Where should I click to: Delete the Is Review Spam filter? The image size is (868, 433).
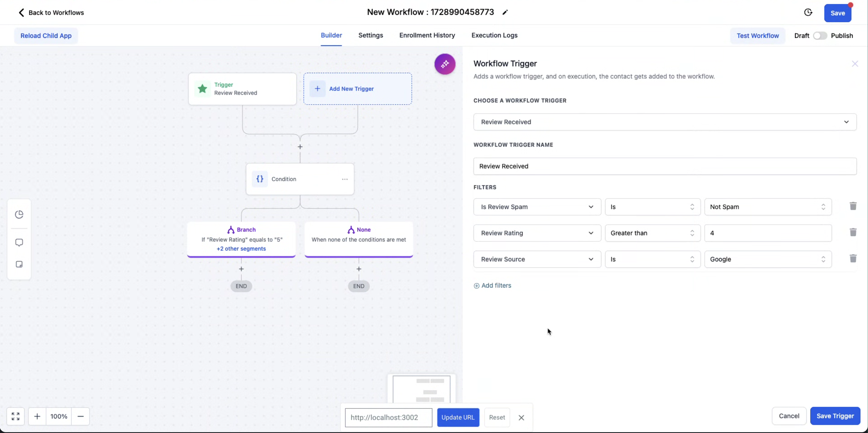853,206
